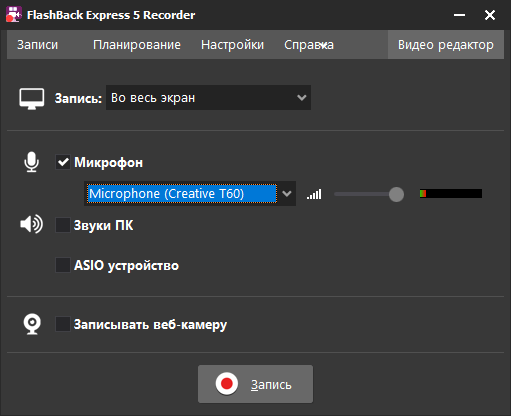The image size is (511, 416).
Task: Click the webcam icon
Action: (x=32, y=324)
